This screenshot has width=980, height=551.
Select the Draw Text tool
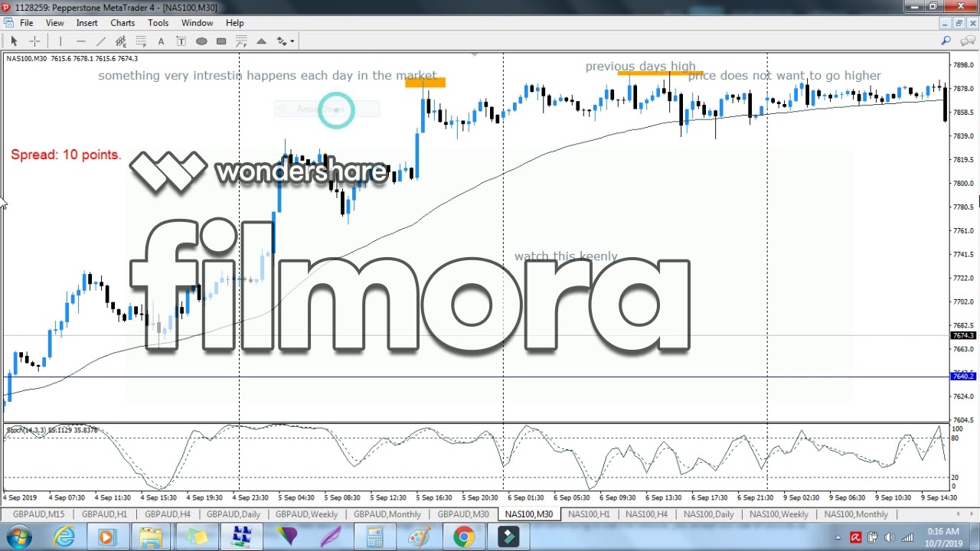[161, 41]
